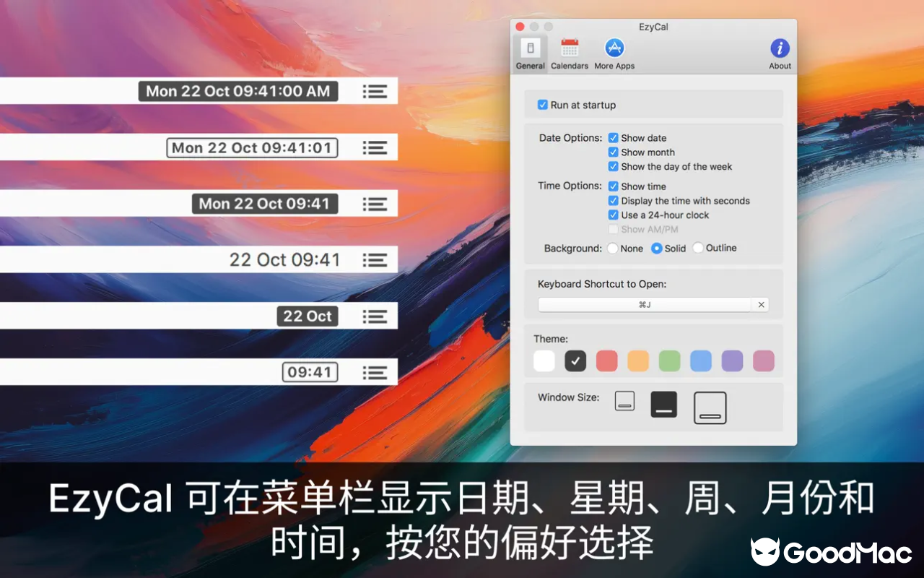Click the solid 22 Oct date badge
The image size is (924, 578).
[x=308, y=316]
